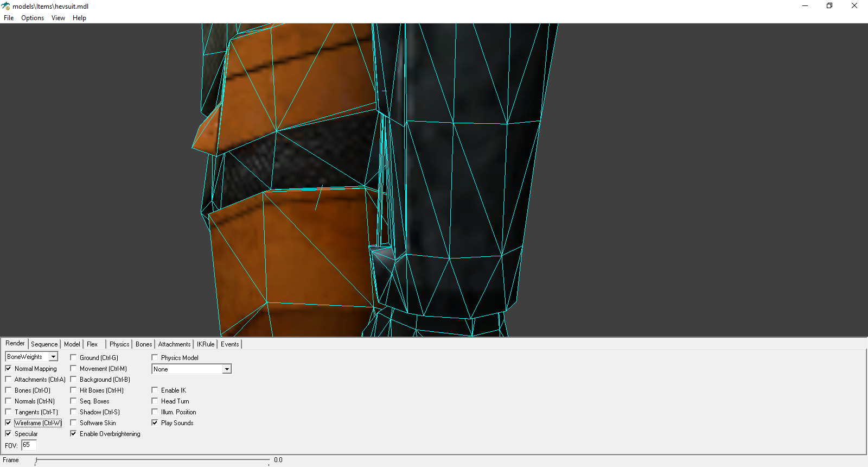Open the View menu
868x467 pixels.
pyautogui.click(x=58, y=18)
